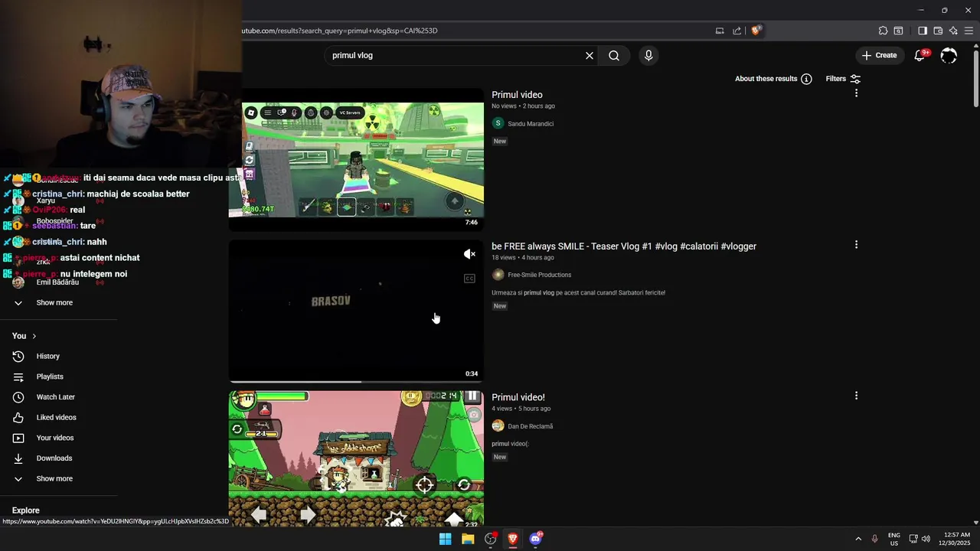980x551 pixels.
Task: Open the BRASOV video preview thumbnail
Action: point(356,310)
